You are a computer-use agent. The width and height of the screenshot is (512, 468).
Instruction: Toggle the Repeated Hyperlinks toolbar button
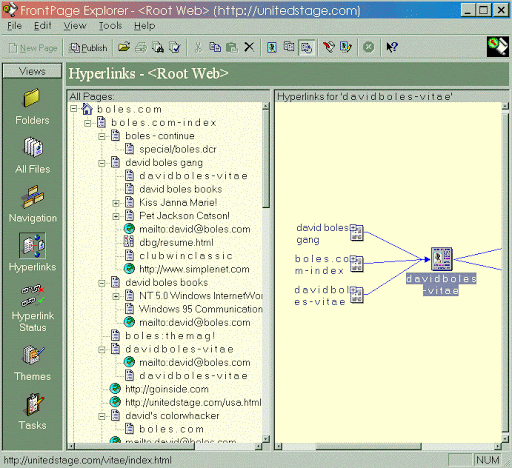point(289,47)
